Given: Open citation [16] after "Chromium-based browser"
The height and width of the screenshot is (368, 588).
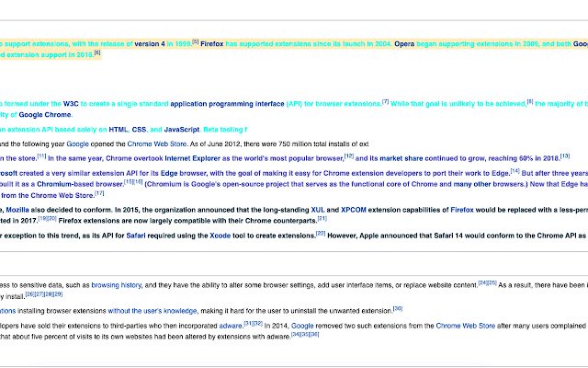Looking at the screenshot, I should pos(138,182).
